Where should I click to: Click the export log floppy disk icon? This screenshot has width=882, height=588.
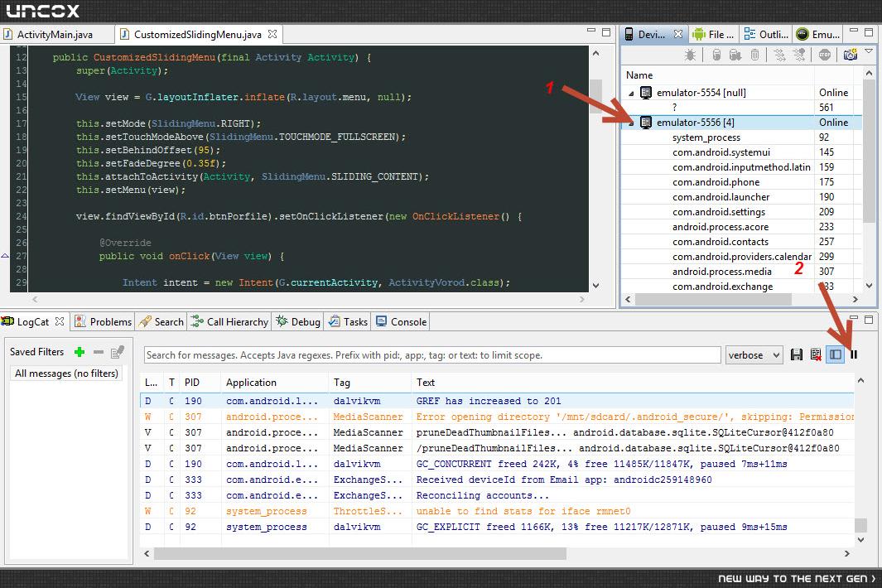(797, 354)
